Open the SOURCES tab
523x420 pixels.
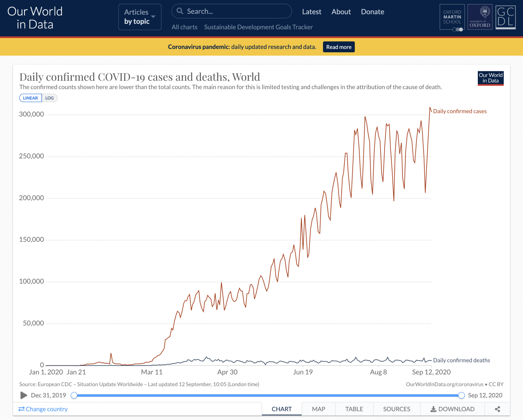point(397,409)
